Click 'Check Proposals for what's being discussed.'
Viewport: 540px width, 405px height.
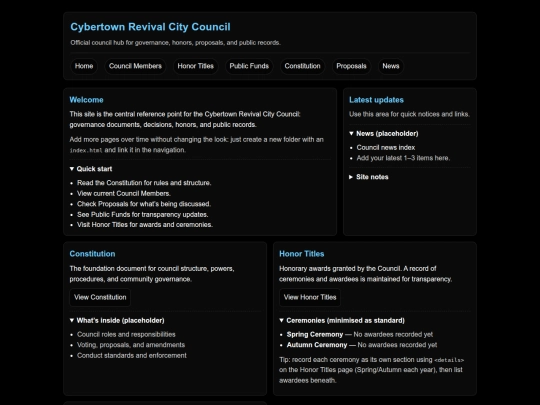[x=144, y=204]
